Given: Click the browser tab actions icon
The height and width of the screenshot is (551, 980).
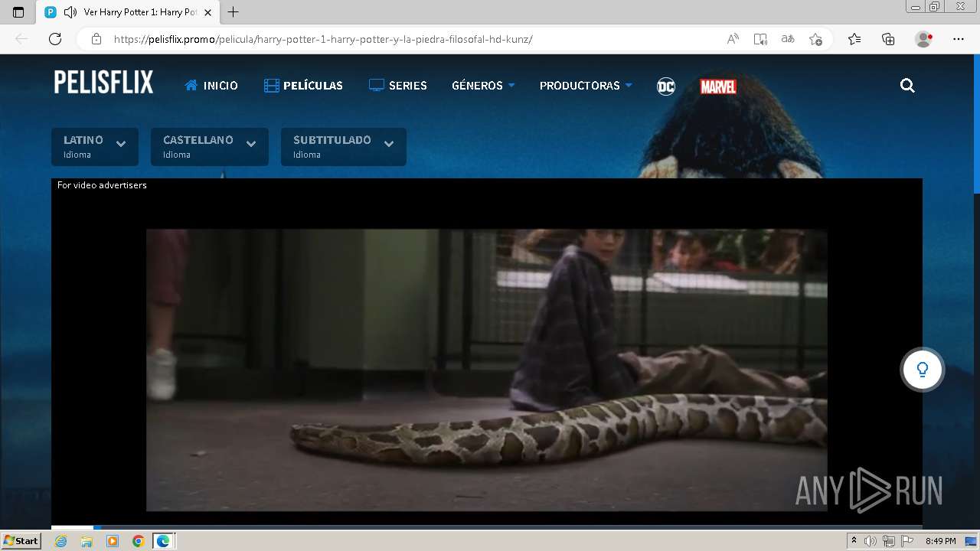Looking at the screenshot, I should [x=18, y=12].
